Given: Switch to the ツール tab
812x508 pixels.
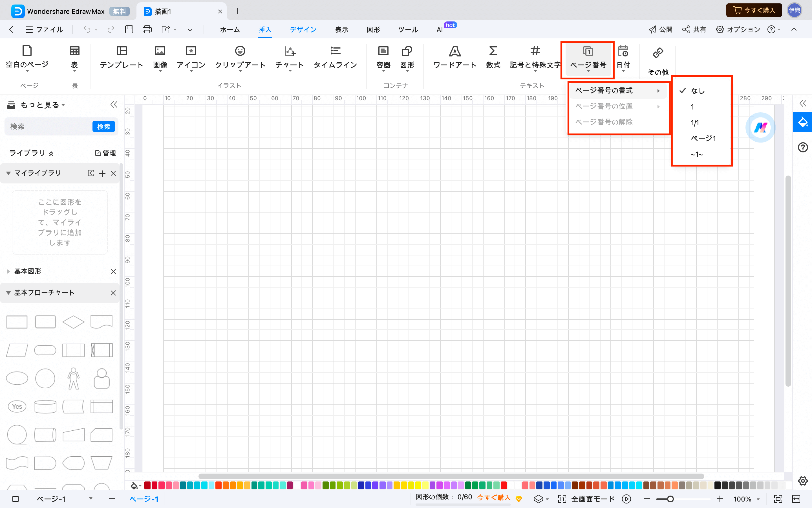Looking at the screenshot, I should pos(408,30).
